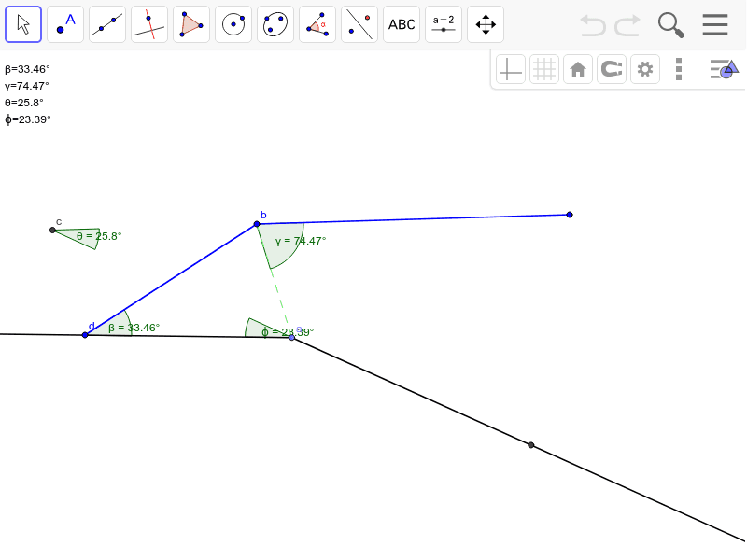Toggle the grid display
747x560 pixels.
click(x=543, y=68)
